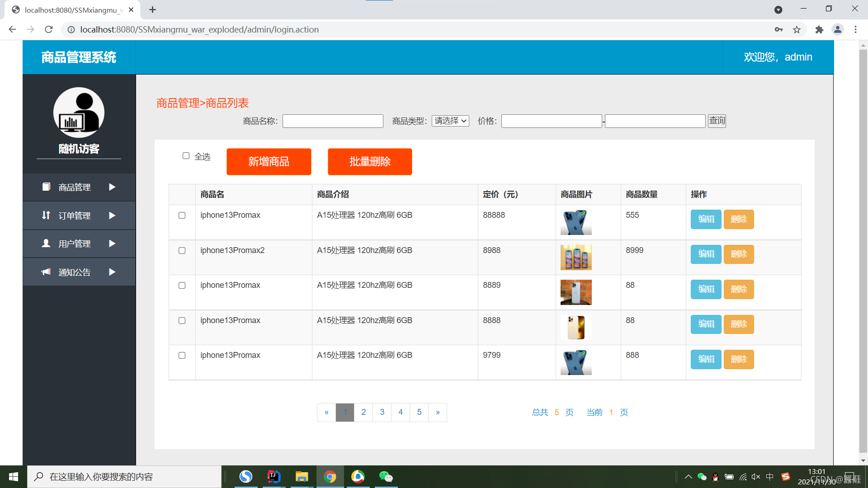Expand the 商品管理 arrow in sidebar
This screenshot has width=868, height=488.
pyautogui.click(x=112, y=187)
